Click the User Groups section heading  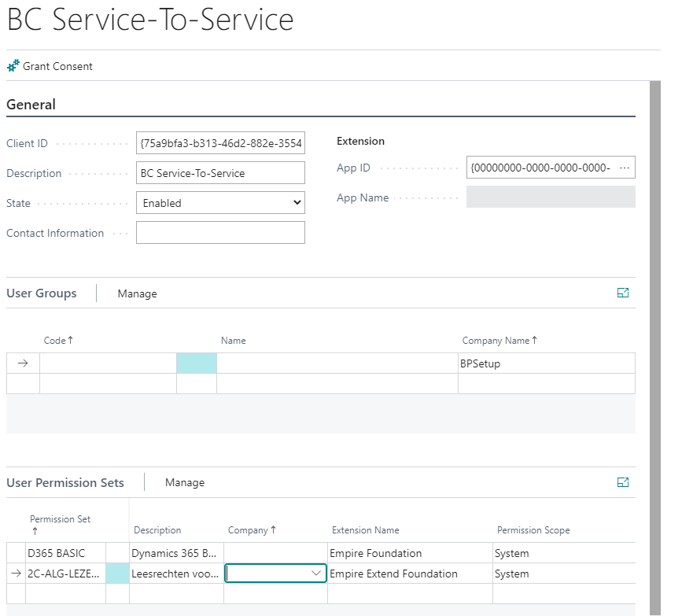tap(42, 293)
